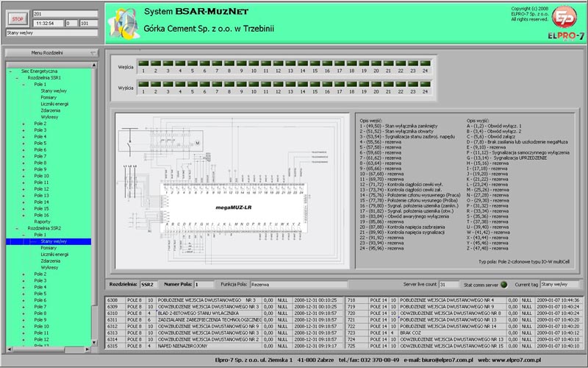Click Wejścia indicator LED number 9
Screen dimensions: 588x368
click(242, 63)
